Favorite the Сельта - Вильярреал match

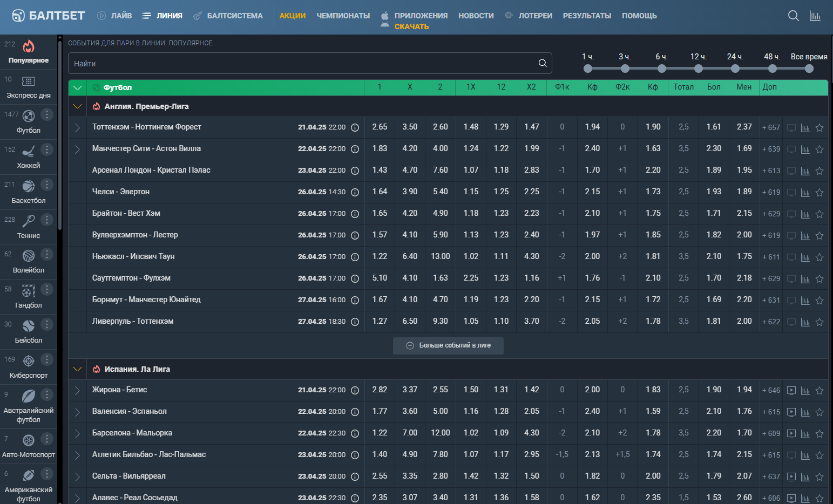tap(820, 477)
